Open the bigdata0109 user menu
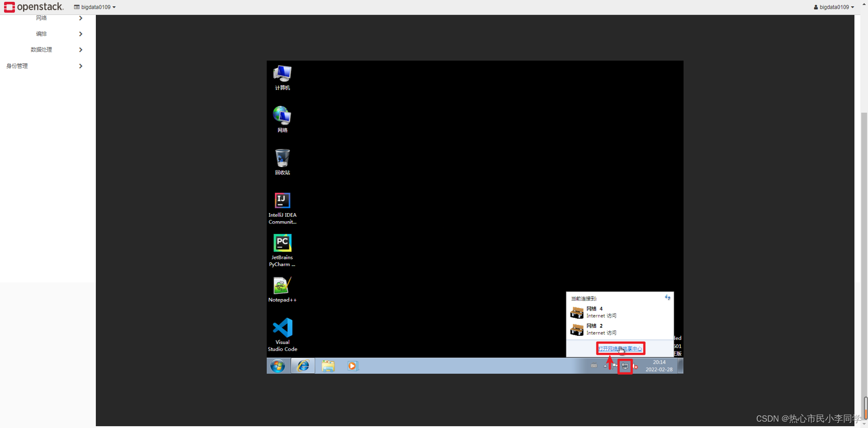Image resolution: width=868 pixels, height=428 pixels. [834, 7]
